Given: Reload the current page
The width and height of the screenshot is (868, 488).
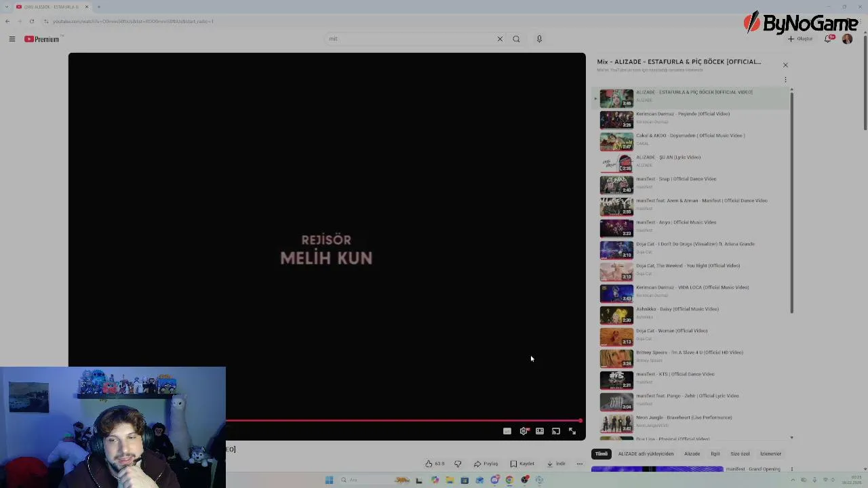Looking at the screenshot, I should 31,21.
